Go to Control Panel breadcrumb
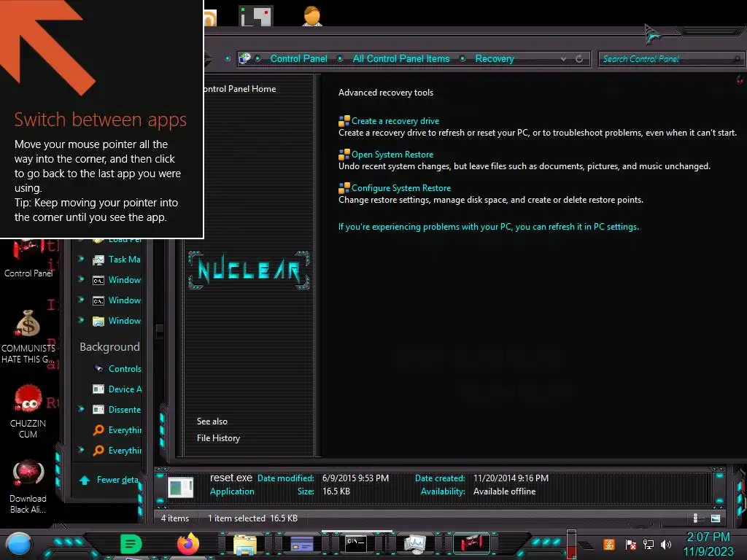The image size is (747, 560). [x=298, y=58]
